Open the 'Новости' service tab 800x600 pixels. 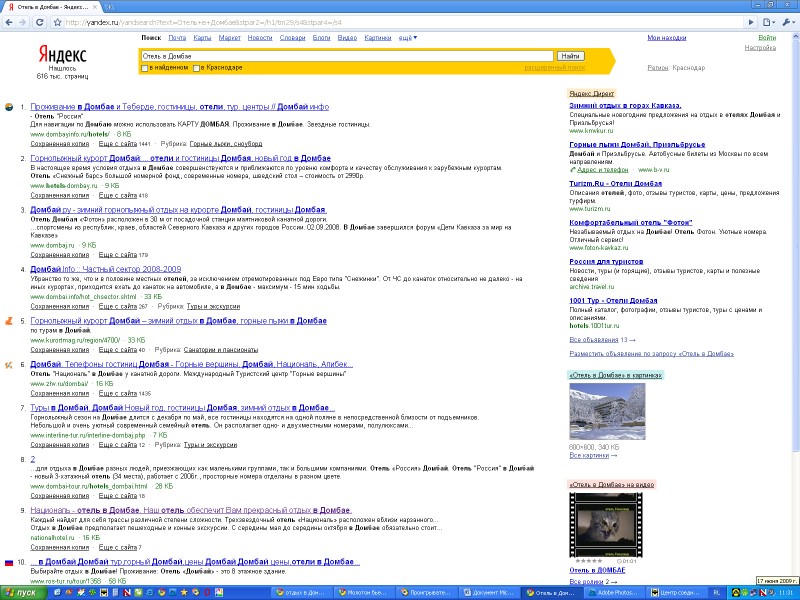tap(260, 38)
